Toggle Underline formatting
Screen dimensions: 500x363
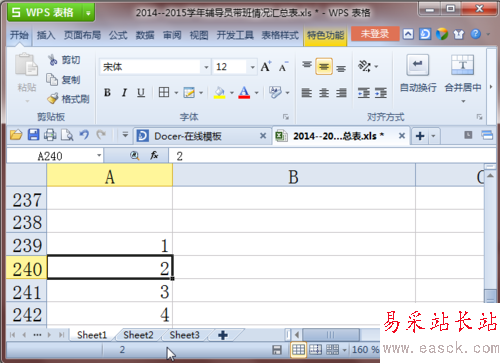[141, 93]
